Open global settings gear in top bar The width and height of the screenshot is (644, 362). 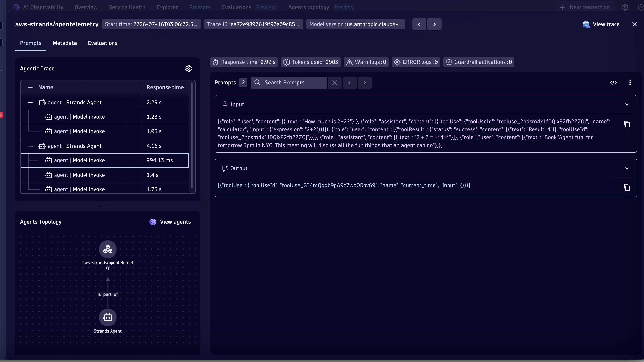[x=625, y=7]
